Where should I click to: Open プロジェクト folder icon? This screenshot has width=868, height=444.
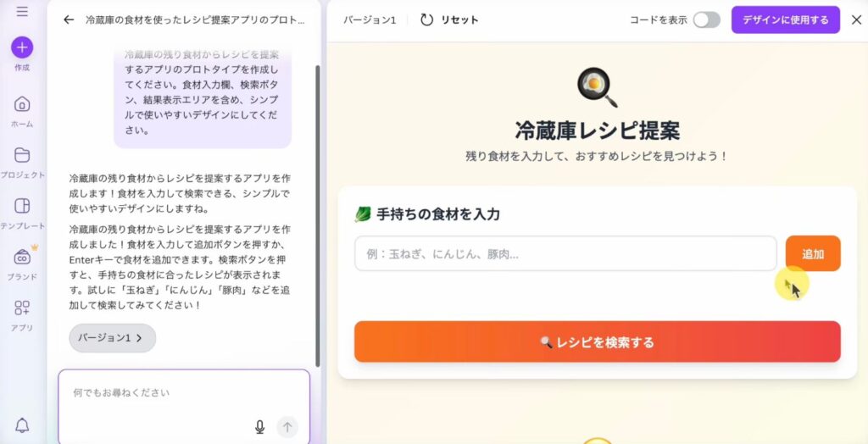click(22, 155)
